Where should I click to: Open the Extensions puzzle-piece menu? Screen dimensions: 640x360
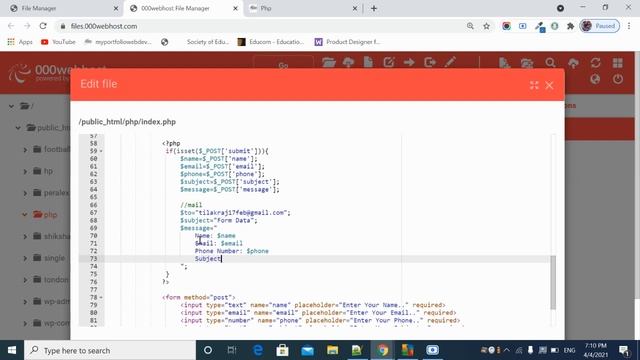[x=570, y=26]
